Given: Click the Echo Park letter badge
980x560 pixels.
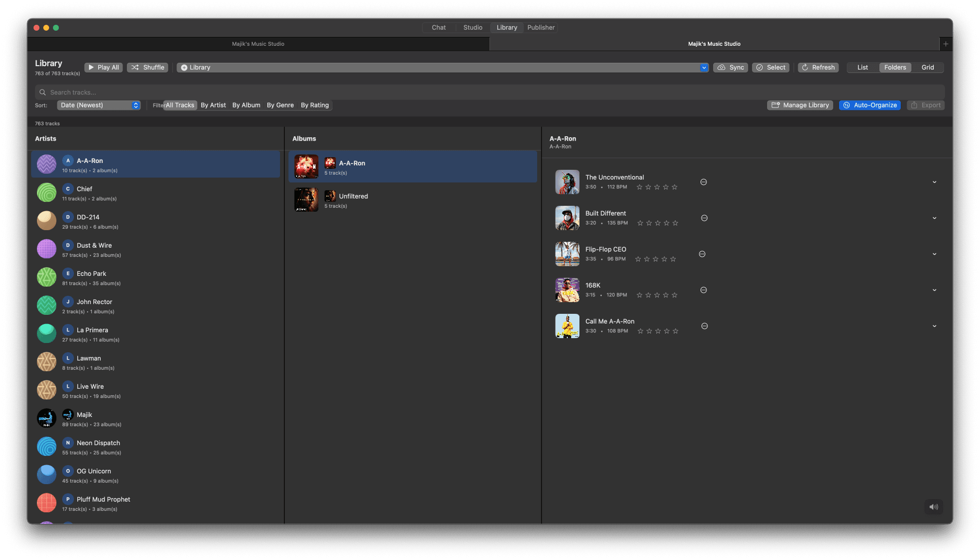Looking at the screenshot, I should (x=68, y=273).
